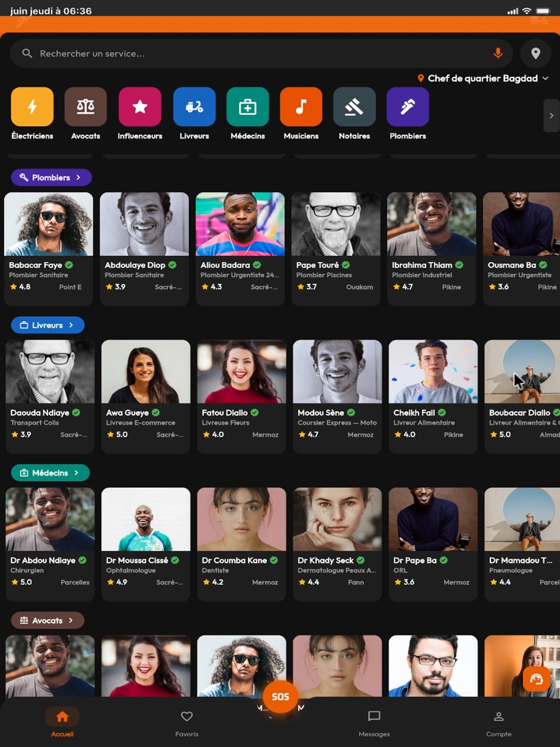Click verified badge next to Babacar Faye

pyautogui.click(x=69, y=265)
